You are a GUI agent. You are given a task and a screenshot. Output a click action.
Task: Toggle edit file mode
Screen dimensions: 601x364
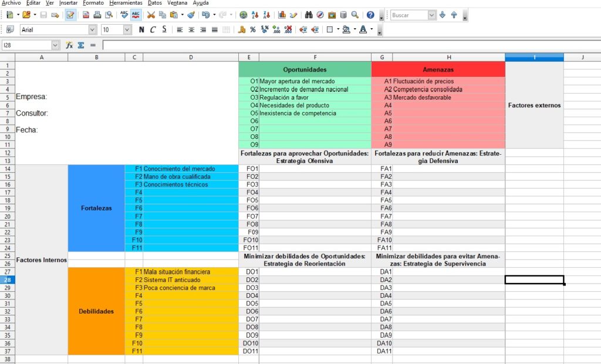click(70, 15)
